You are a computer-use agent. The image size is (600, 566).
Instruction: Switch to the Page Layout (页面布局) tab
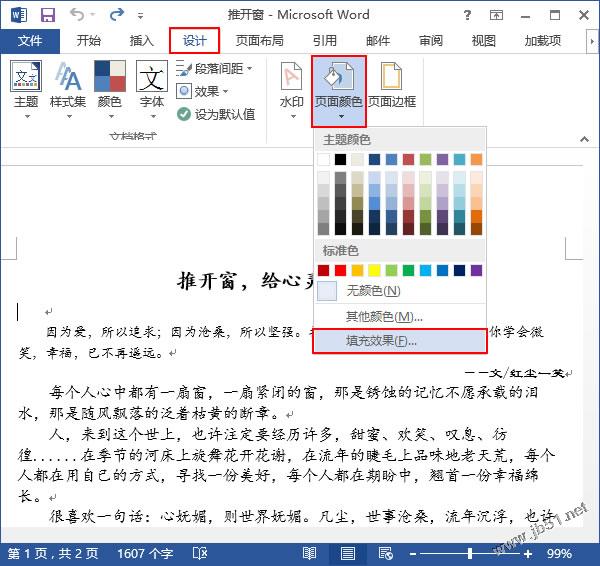click(259, 41)
